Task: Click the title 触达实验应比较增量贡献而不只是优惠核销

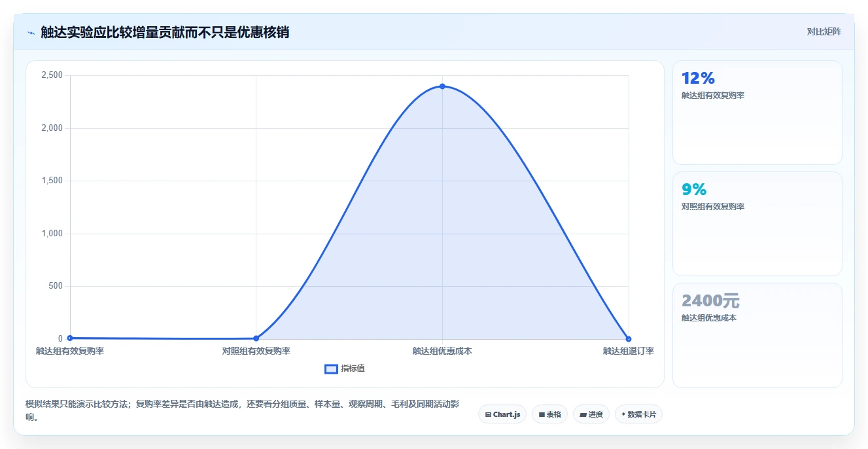Action: click(165, 32)
